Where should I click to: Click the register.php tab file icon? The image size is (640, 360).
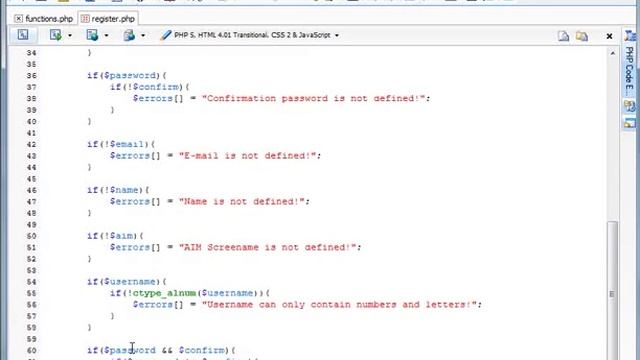[x=85, y=19]
